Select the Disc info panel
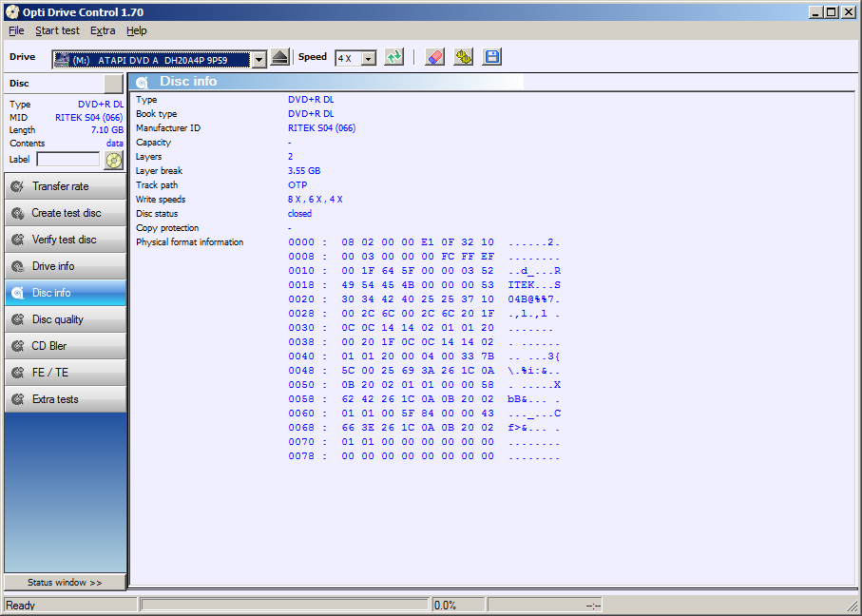Image resolution: width=862 pixels, height=616 pixels. point(66,293)
